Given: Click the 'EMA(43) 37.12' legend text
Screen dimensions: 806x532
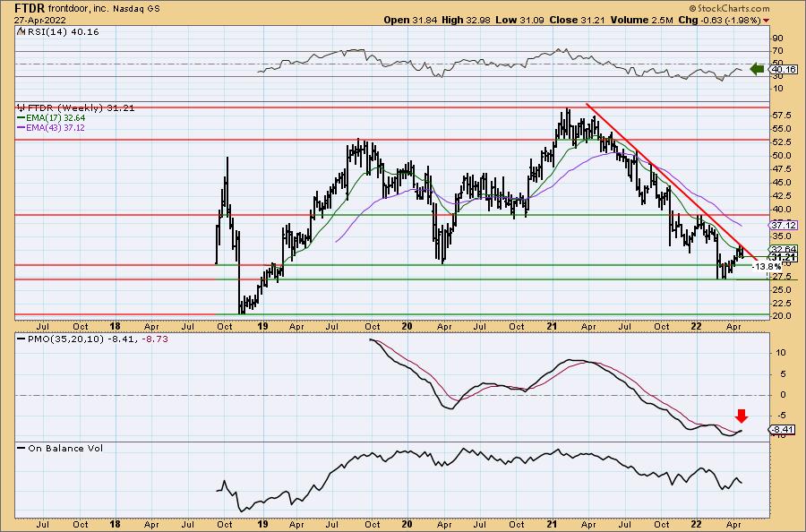Looking at the screenshot, I should (x=56, y=127).
